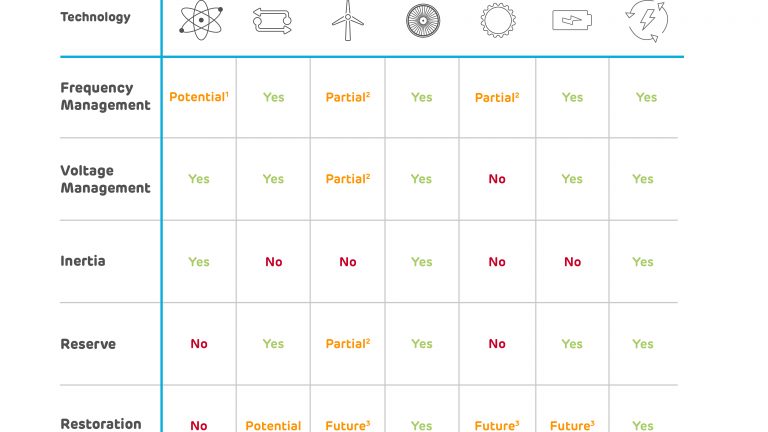Select the Frequency Management row label

[105, 96]
